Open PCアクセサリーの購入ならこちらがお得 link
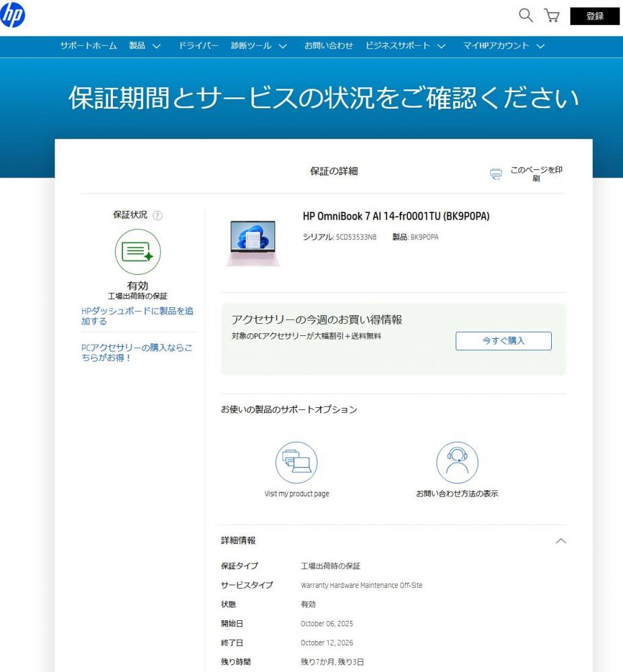The image size is (623, 672). (137, 352)
